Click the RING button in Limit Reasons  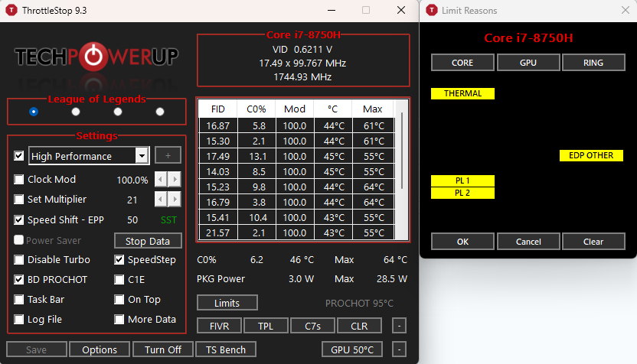[x=593, y=63]
